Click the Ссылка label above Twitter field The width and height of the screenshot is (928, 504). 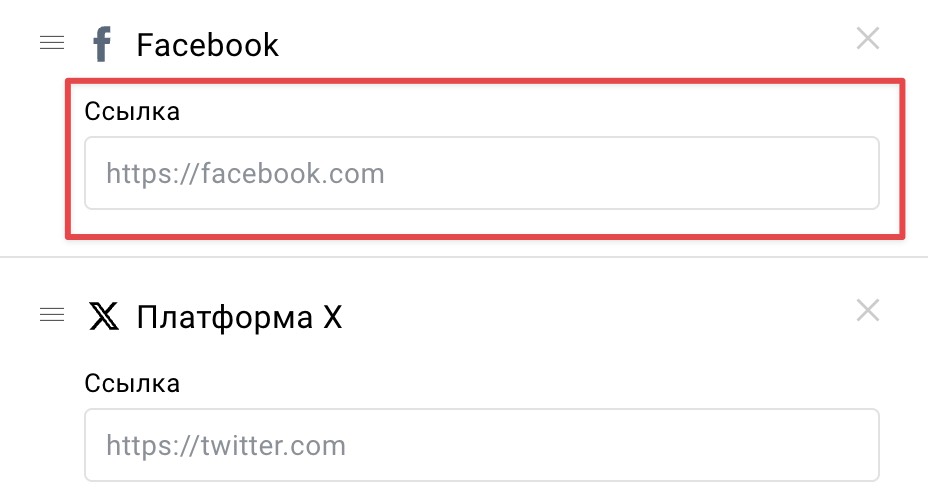(132, 383)
